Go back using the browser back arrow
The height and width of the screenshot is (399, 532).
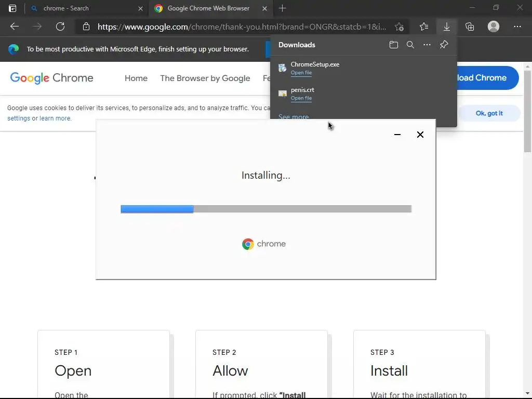(14, 26)
